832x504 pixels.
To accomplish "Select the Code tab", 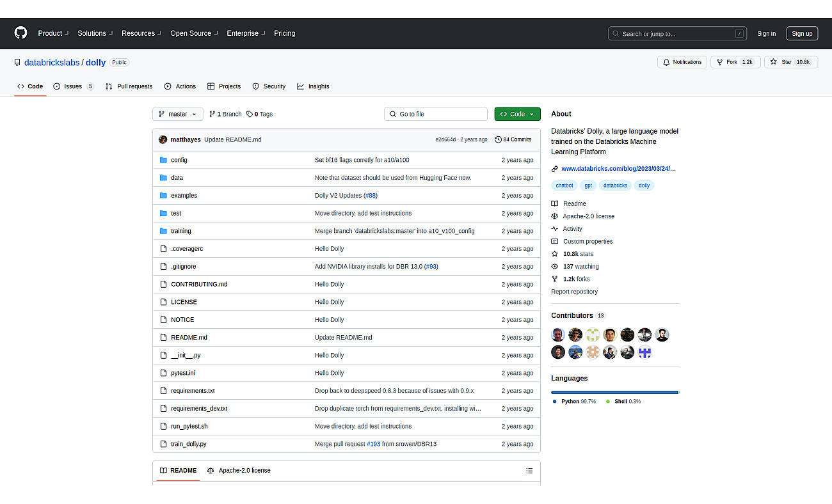I will tap(30, 86).
